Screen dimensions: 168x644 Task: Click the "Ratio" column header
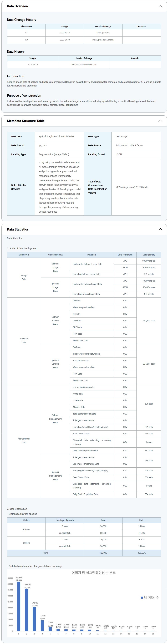click(x=141, y=520)
